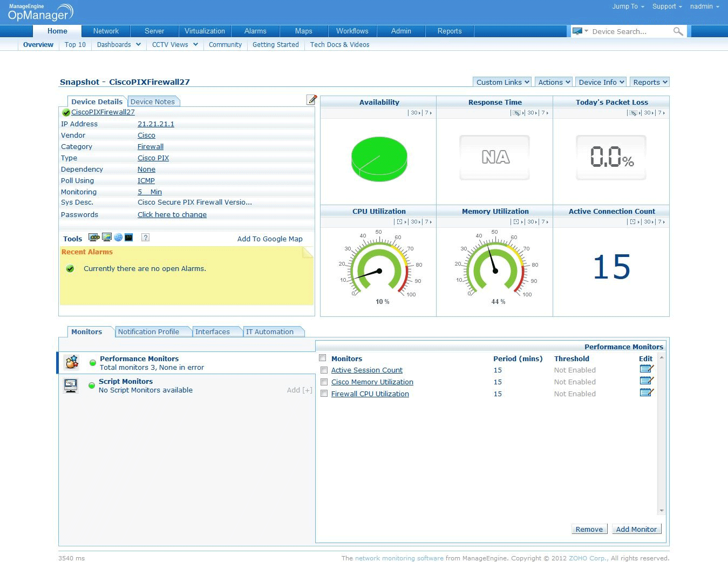Click the Add Monitor button

coord(636,529)
